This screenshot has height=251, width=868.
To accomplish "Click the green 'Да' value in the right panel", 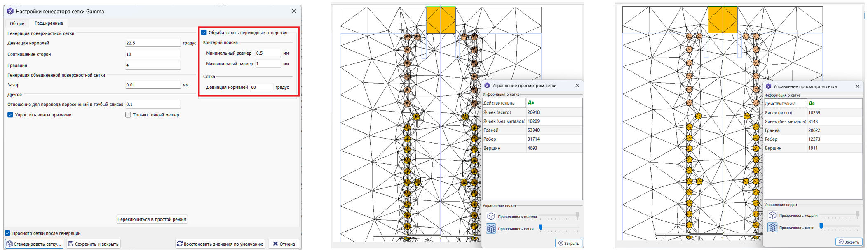I will [x=812, y=103].
